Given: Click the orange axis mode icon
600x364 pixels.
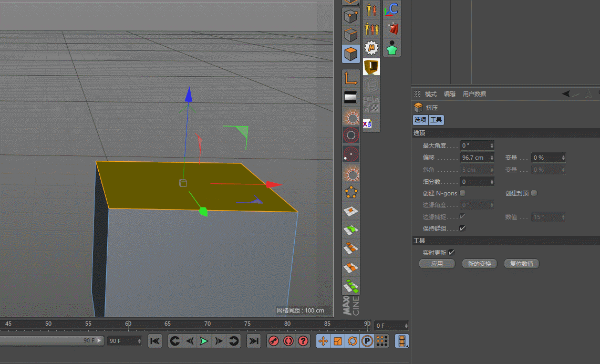Looking at the screenshot, I should [x=351, y=78].
